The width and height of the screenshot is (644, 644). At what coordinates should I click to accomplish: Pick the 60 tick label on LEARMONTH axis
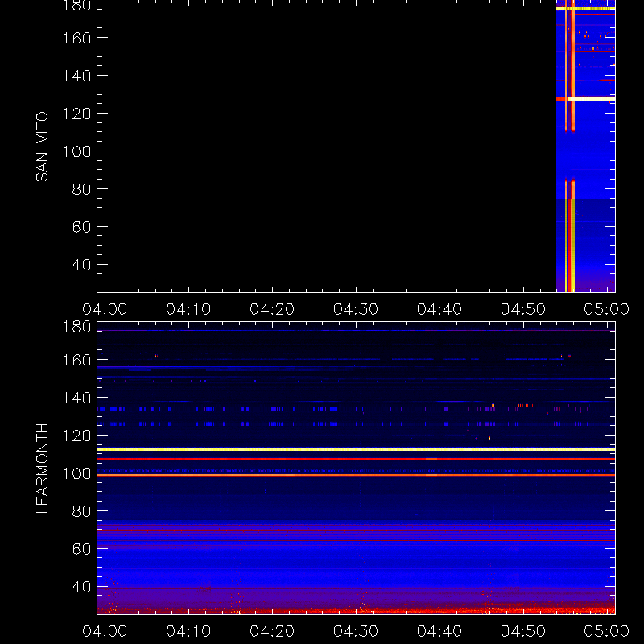pos(81,549)
